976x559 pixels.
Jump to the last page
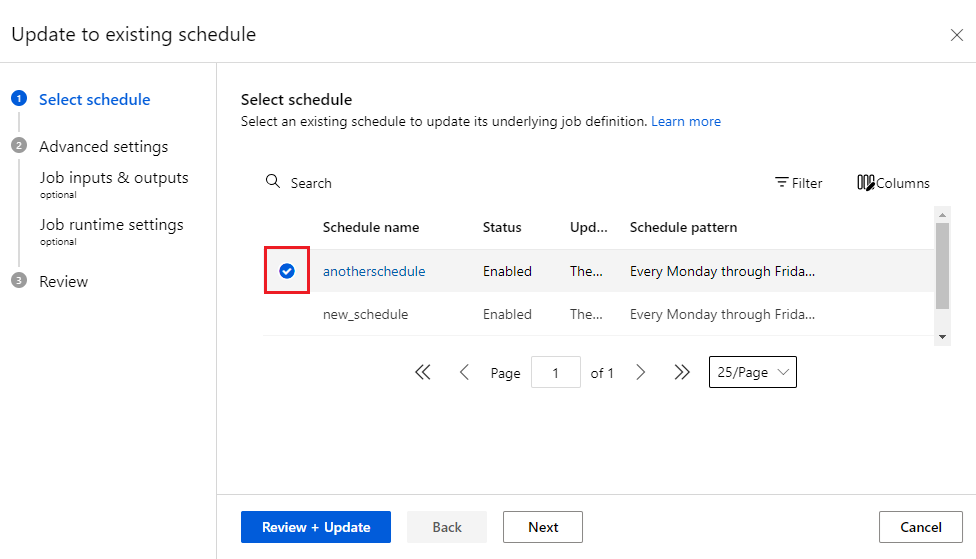pyautogui.click(x=682, y=372)
